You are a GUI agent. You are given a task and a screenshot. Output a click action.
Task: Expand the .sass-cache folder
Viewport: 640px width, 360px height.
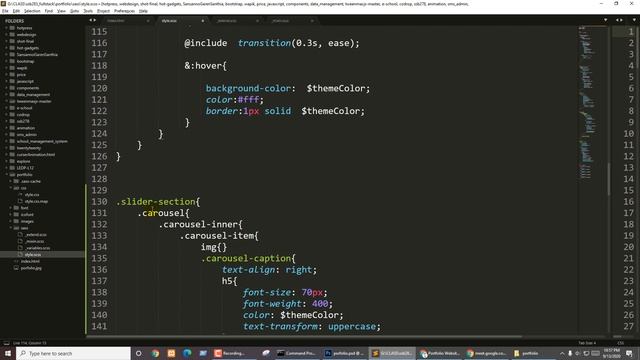[x=11, y=181]
